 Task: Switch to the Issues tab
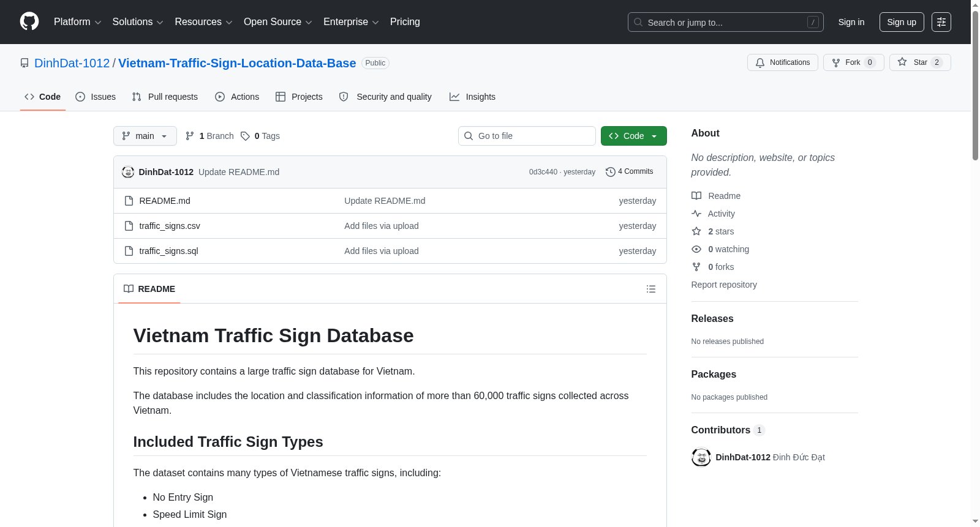click(96, 97)
